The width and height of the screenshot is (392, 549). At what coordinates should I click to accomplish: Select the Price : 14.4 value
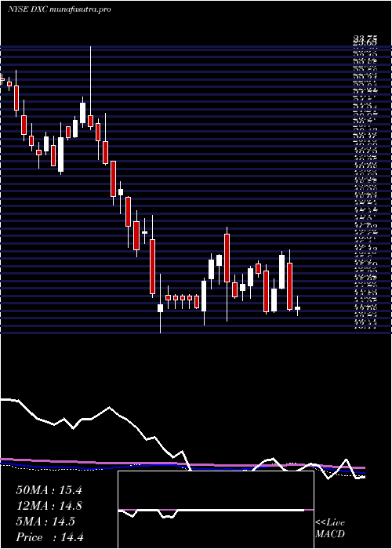(49, 537)
